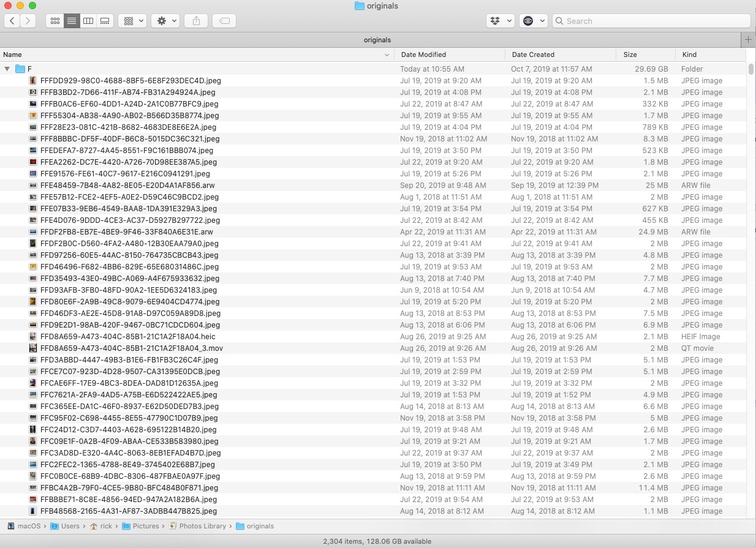Image resolution: width=756 pixels, height=548 pixels.
Task: Click into the Search field
Action: coord(651,21)
